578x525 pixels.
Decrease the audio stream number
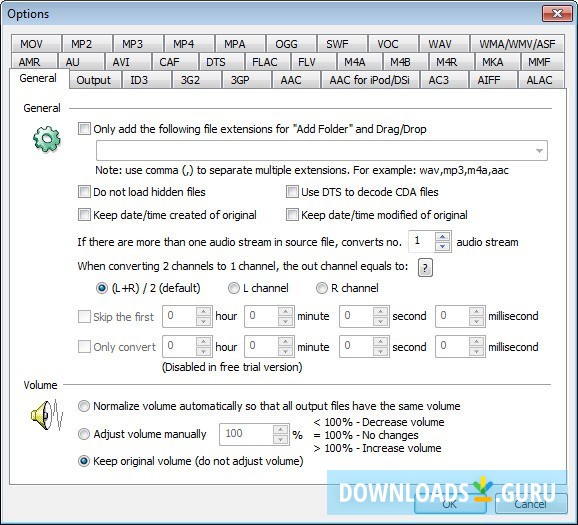click(x=443, y=246)
